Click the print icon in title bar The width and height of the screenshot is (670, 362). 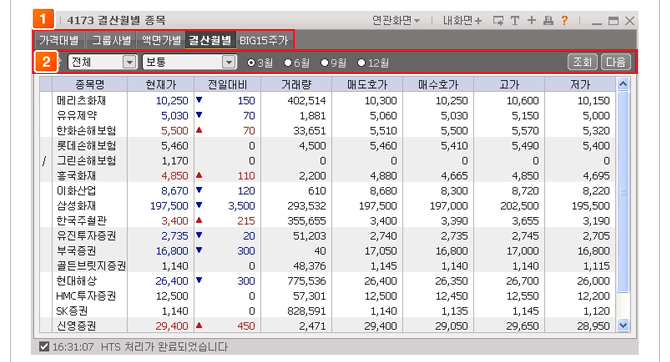[x=548, y=21]
